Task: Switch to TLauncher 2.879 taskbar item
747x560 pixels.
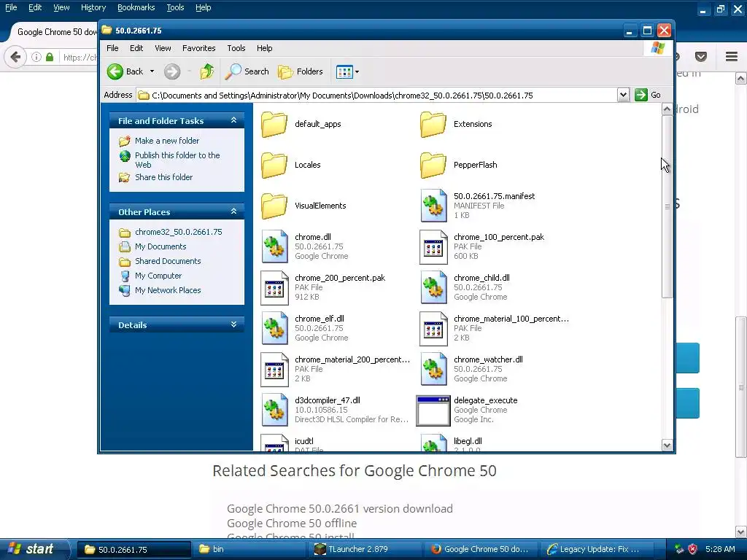Action: pos(365,549)
